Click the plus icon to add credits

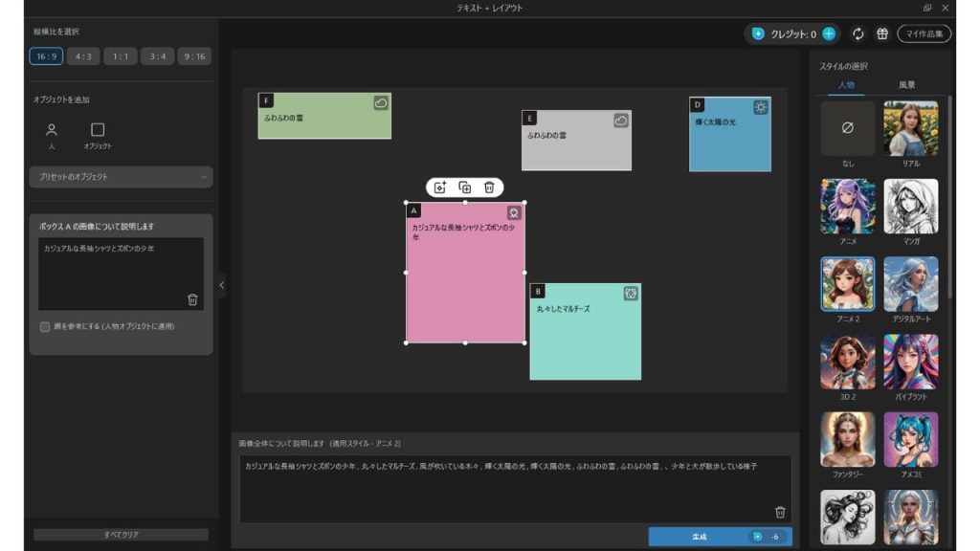(x=829, y=33)
